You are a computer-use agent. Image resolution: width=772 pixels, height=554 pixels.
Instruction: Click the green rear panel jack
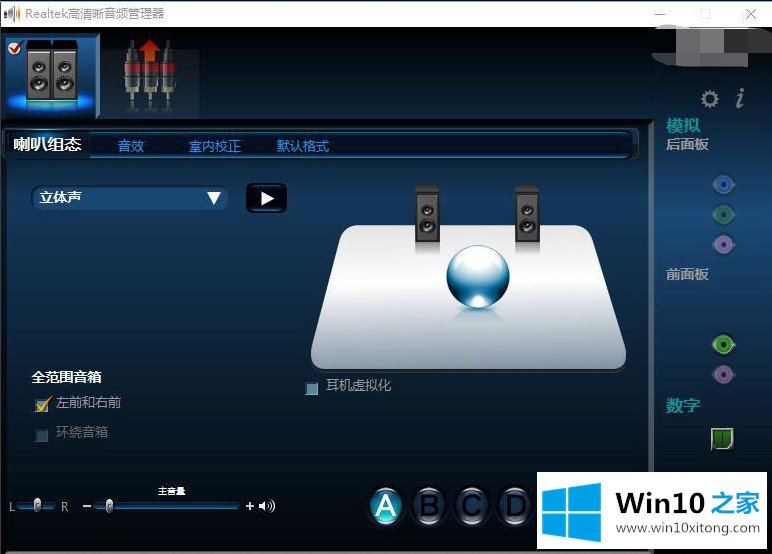tap(723, 215)
